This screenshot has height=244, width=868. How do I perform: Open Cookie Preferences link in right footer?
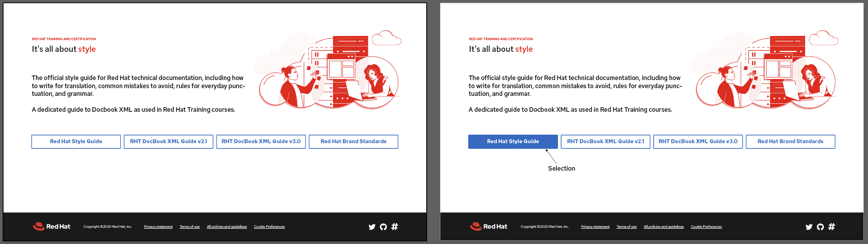[x=706, y=227]
